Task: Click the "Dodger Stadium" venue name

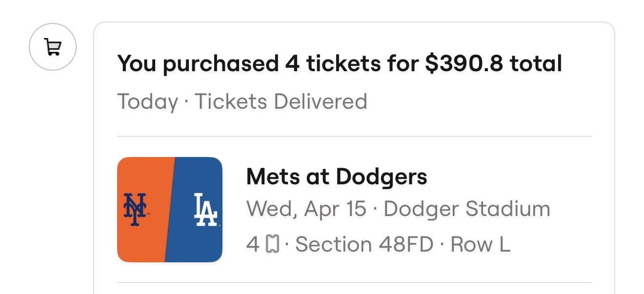Action: point(467,209)
